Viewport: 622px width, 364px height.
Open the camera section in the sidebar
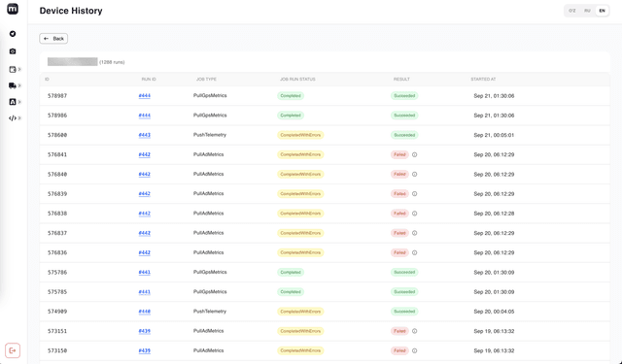click(13, 51)
